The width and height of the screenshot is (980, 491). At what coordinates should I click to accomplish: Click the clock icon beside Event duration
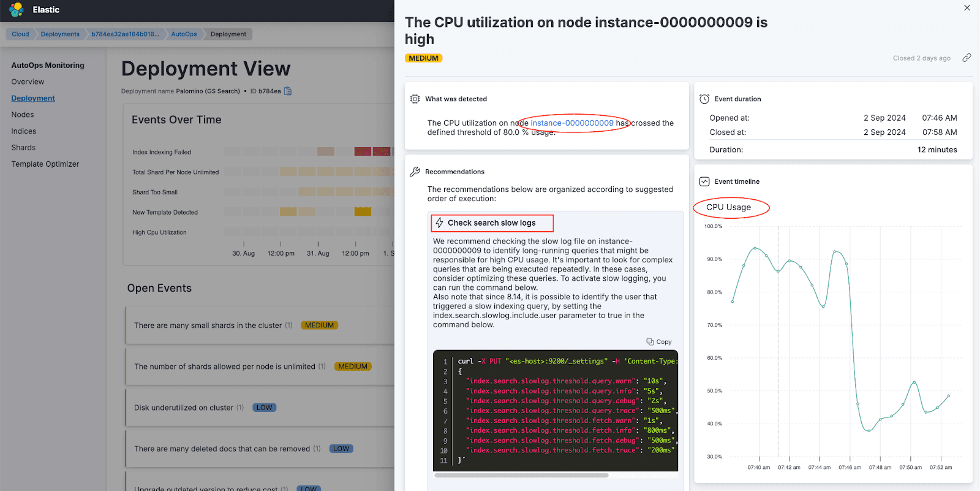[x=704, y=99]
